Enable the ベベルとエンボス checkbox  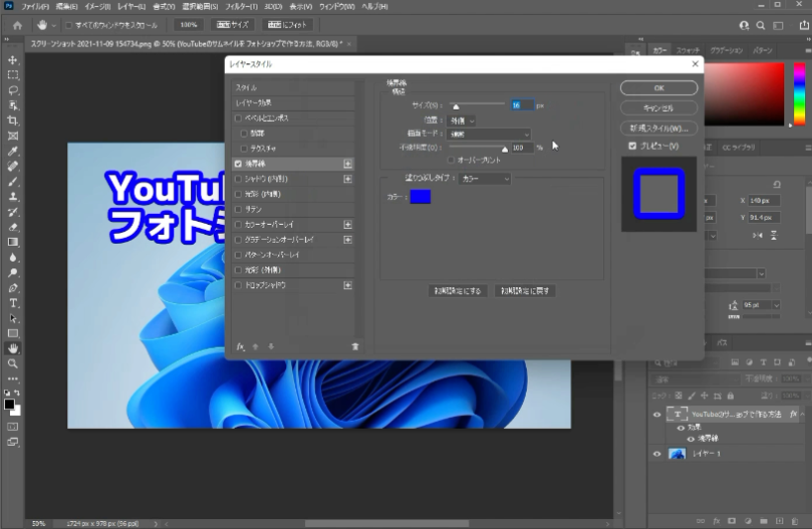pyautogui.click(x=239, y=118)
